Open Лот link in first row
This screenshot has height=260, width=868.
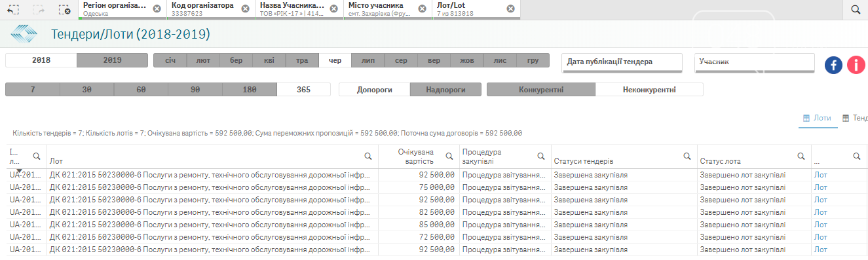[x=820, y=175]
